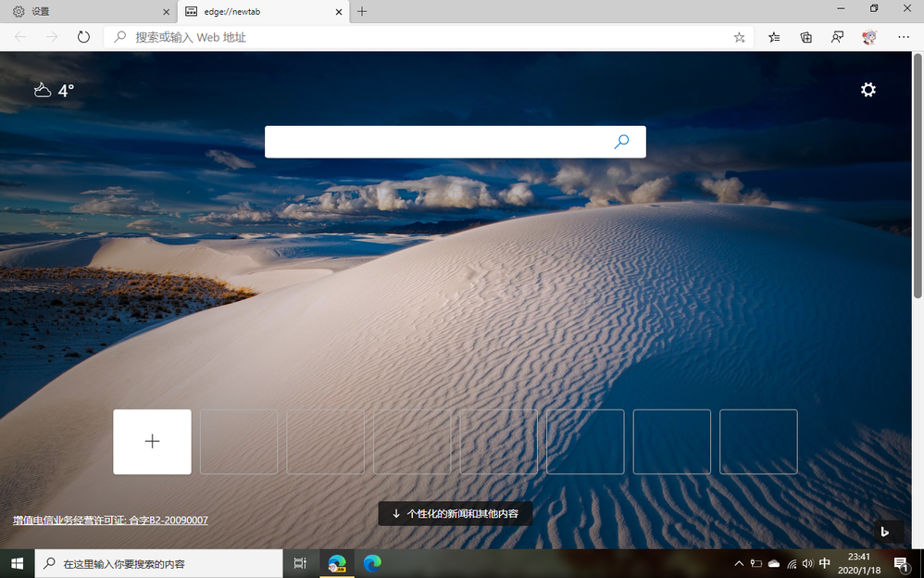This screenshot has height=578, width=924.
Task: Click the address bar input
Action: 429,37
